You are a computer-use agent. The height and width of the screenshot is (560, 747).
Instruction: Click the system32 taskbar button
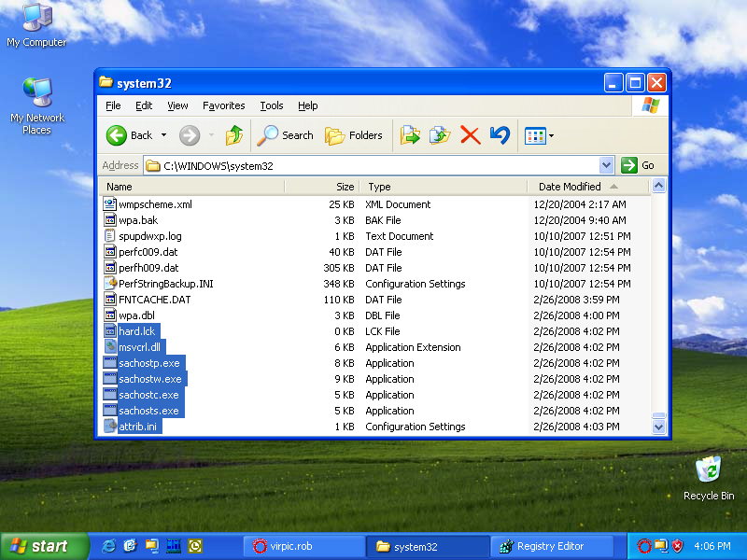click(x=428, y=546)
